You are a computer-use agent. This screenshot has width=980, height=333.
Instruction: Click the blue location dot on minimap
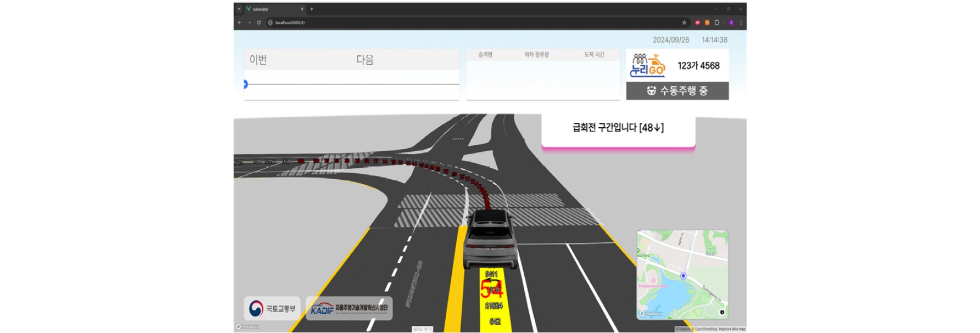[x=683, y=275]
